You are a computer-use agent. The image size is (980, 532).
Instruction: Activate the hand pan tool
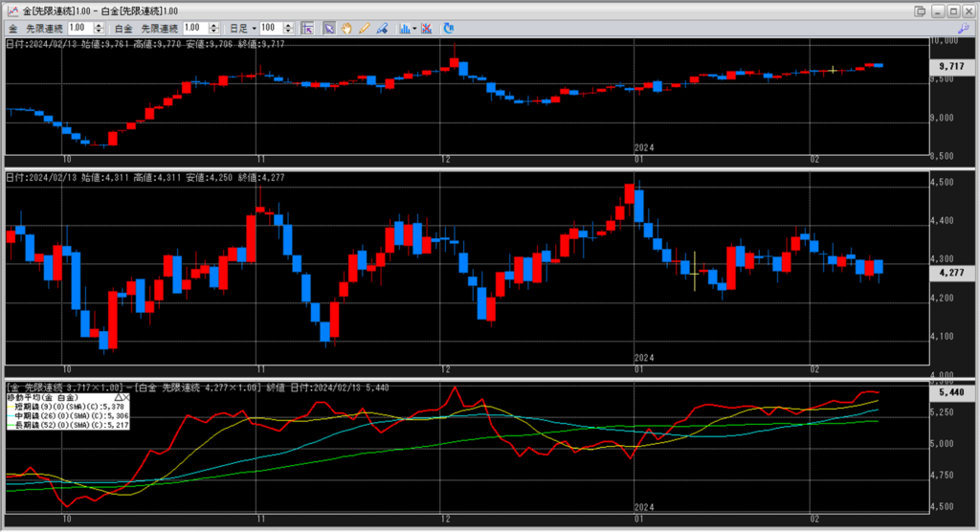click(x=345, y=29)
